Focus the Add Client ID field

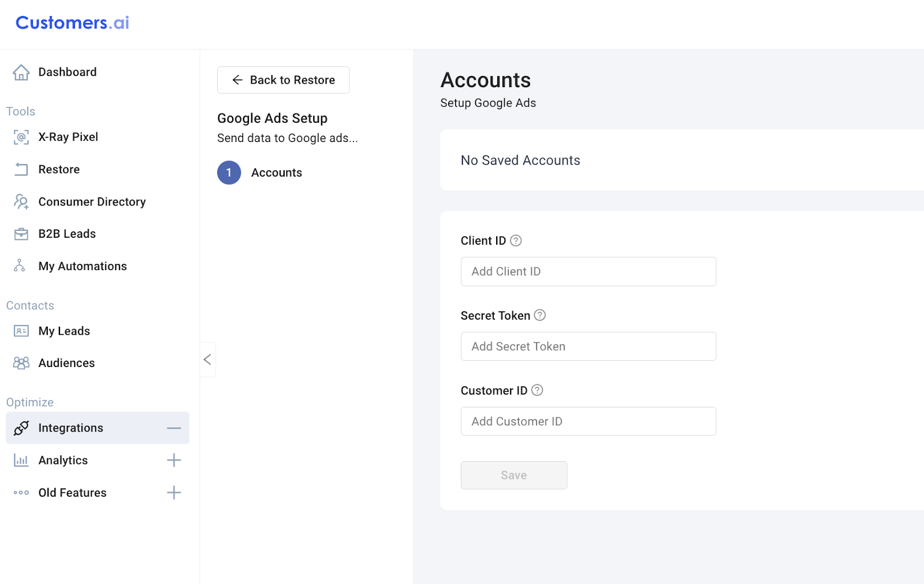tap(588, 271)
